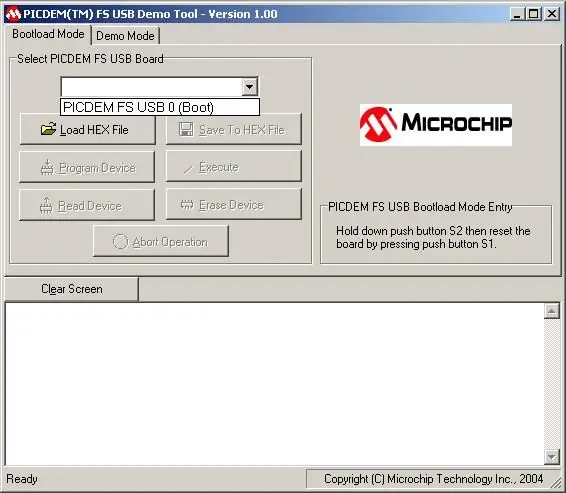Image resolution: width=566 pixels, height=493 pixels.
Task: Click the chip download icon on Program Device
Action: pyautogui.click(x=47, y=167)
